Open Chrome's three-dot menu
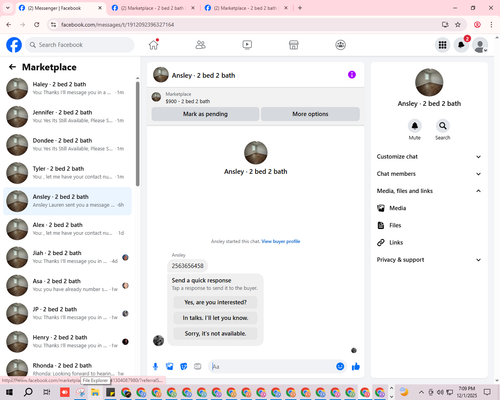The height and width of the screenshot is (400, 500). (491, 24)
